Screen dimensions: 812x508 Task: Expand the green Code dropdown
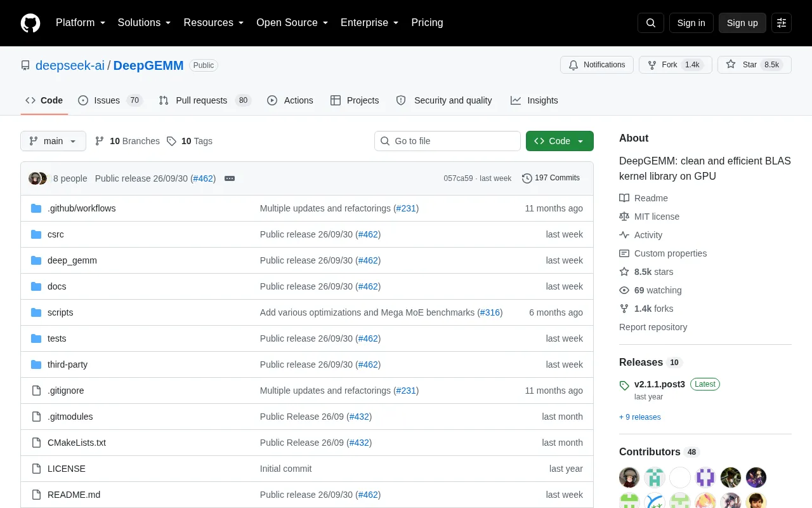[560, 141]
